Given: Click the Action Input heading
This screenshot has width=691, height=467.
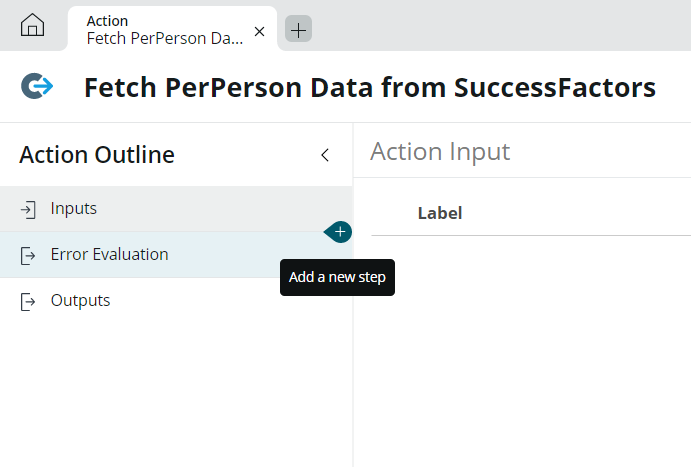Looking at the screenshot, I should (x=440, y=152).
